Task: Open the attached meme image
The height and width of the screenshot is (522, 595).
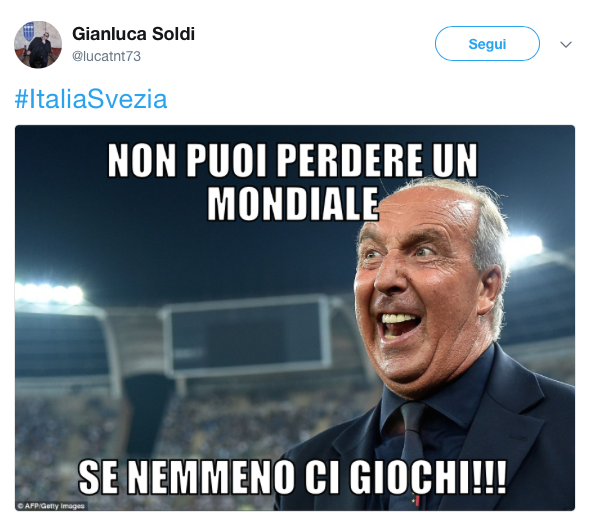Action: coord(295,318)
